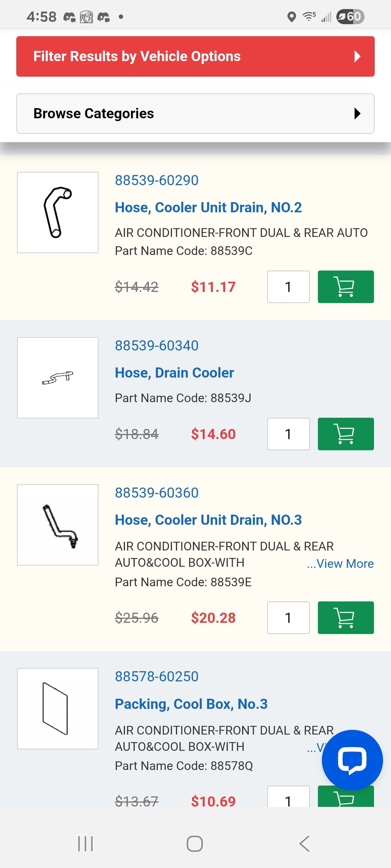Tap the Android back navigation button

tap(305, 844)
